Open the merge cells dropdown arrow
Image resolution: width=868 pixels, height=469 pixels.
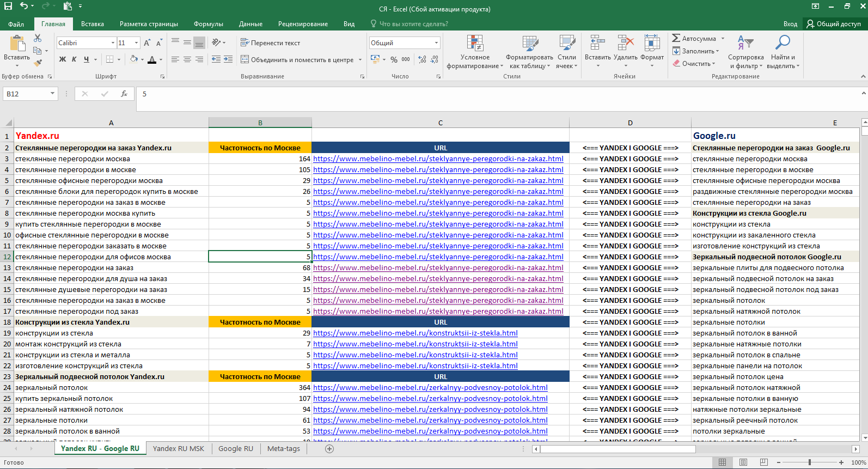click(360, 59)
